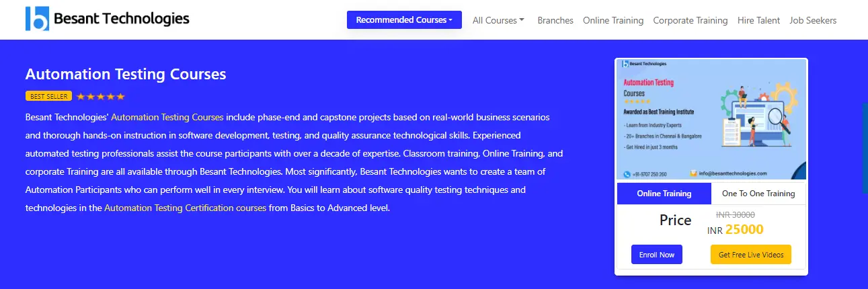The height and width of the screenshot is (289, 868).
Task: Open the Job Seekers nav link
Action: click(x=814, y=20)
